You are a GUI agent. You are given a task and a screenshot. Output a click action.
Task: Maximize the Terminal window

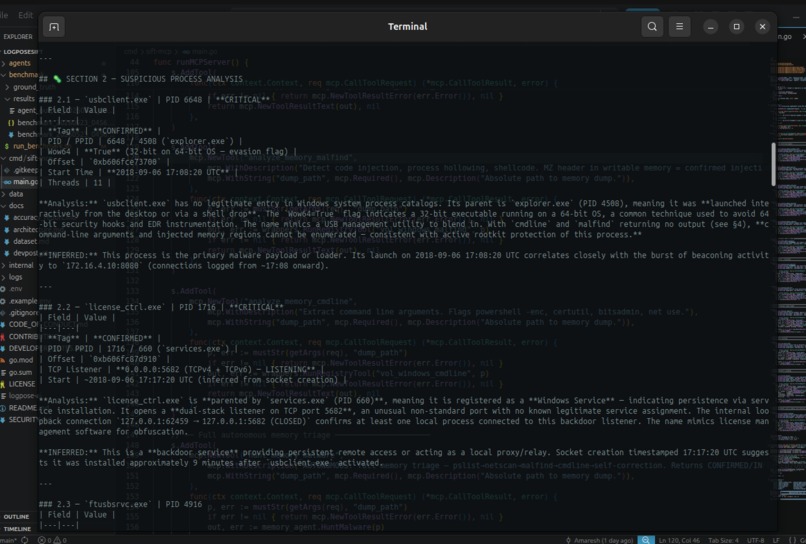(x=737, y=27)
